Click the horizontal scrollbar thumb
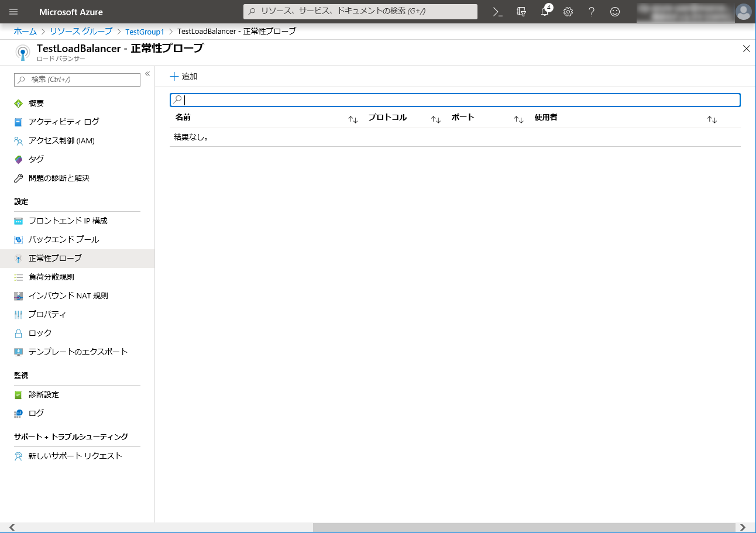Screen dimensions: 756x533 coord(524,527)
